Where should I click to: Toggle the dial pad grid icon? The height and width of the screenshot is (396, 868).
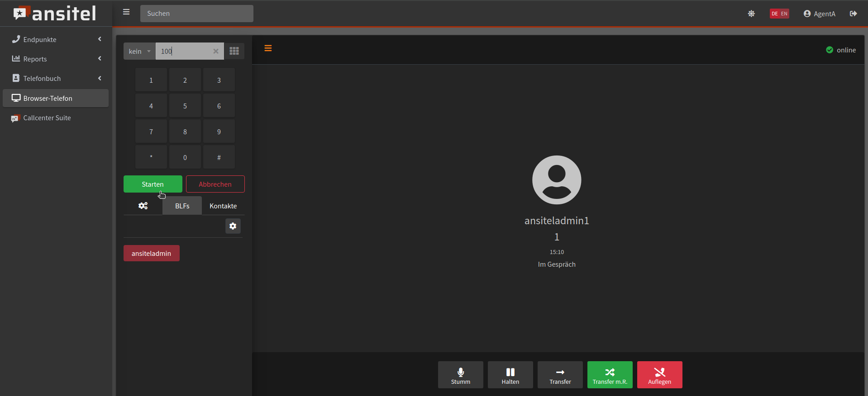(x=234, y=51)
